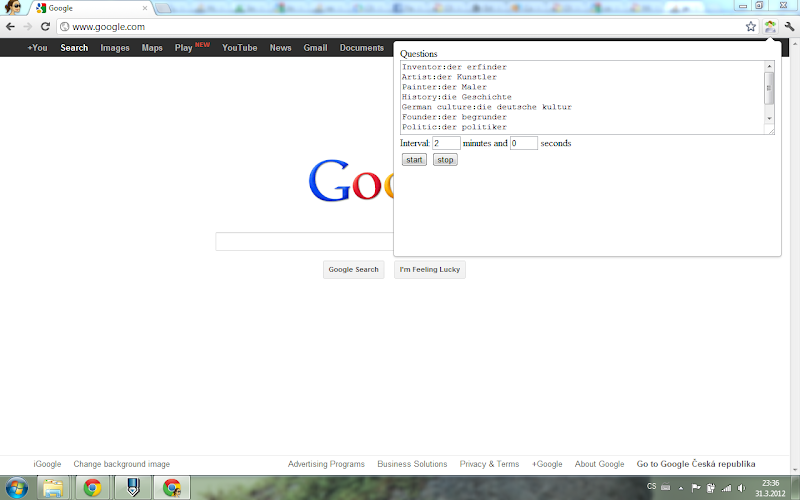The height and width of the screenshot is (500, 800).
Task: Reload the current page
Action: click(45, 27)
